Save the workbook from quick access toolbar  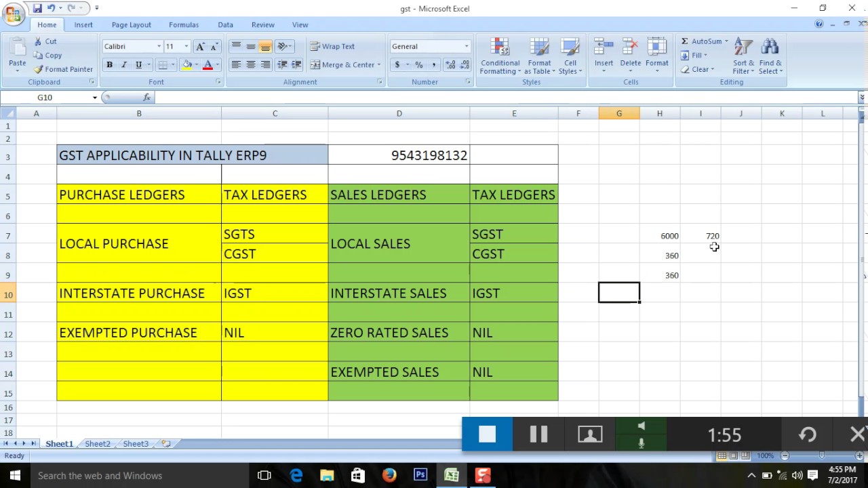tap(37, 8)
